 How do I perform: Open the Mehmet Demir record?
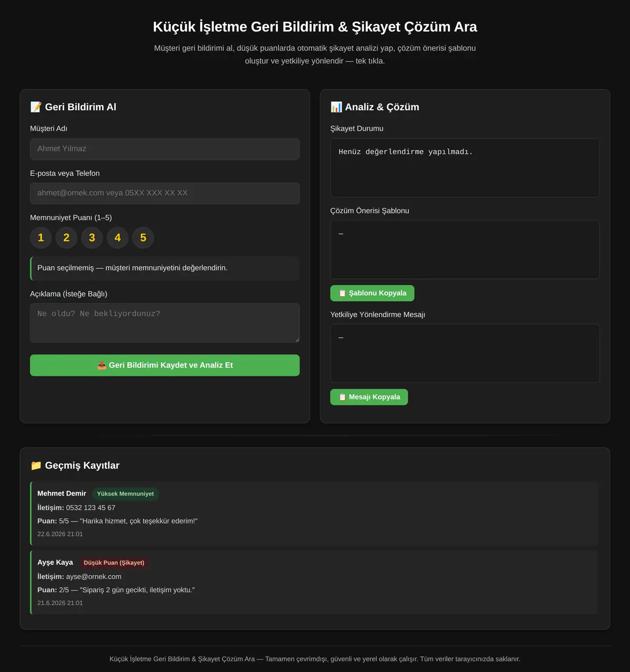point(314,513)
